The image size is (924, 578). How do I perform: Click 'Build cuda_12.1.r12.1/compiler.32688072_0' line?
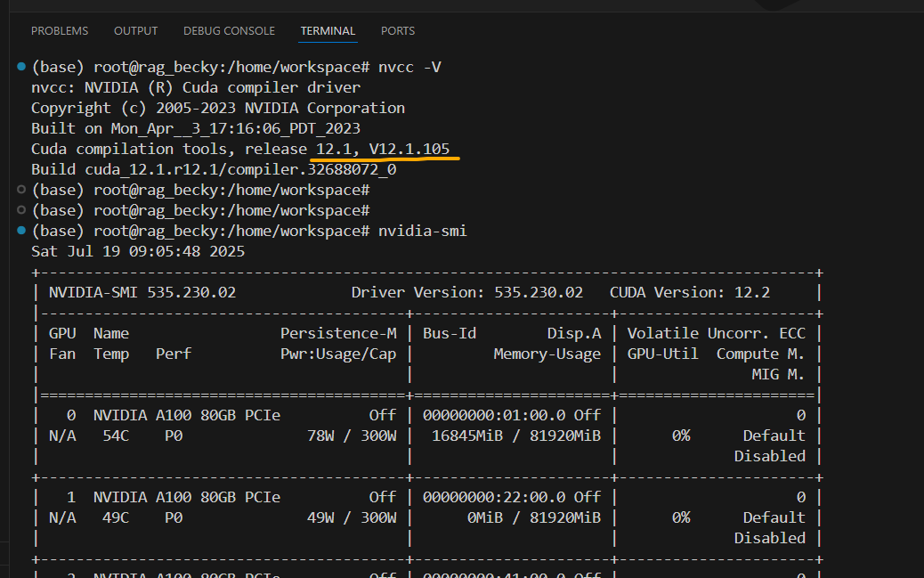214,170
